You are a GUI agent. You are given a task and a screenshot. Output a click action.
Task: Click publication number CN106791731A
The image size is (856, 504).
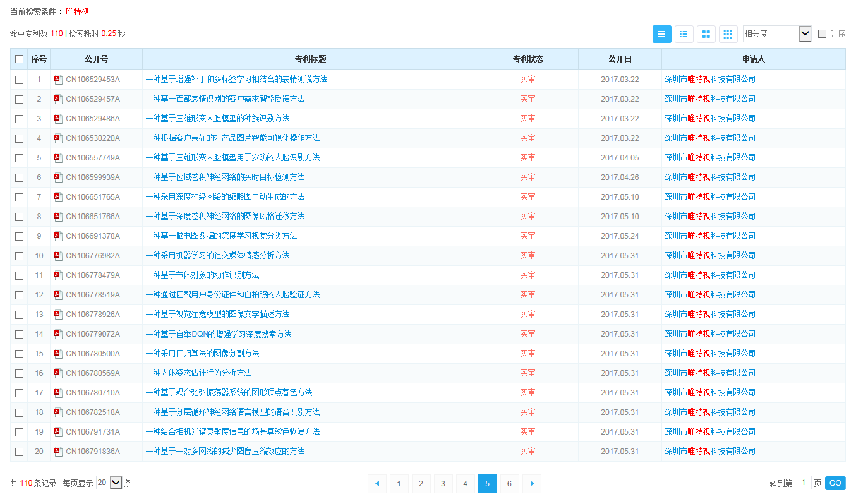pyautogui.click(x=93, y=432)
